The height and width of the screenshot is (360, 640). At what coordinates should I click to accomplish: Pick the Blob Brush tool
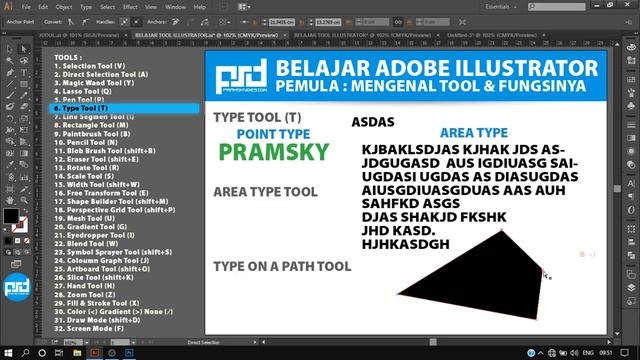(x=10, y=107)
